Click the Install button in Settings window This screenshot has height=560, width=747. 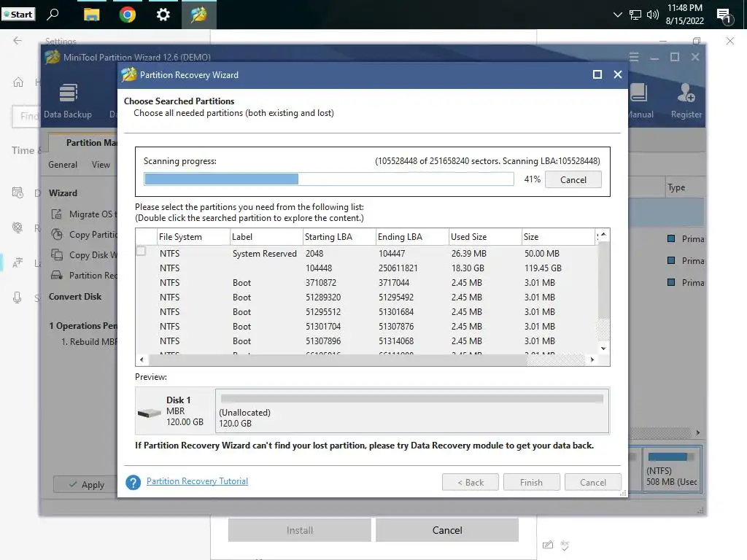click(x=299, y=530)
